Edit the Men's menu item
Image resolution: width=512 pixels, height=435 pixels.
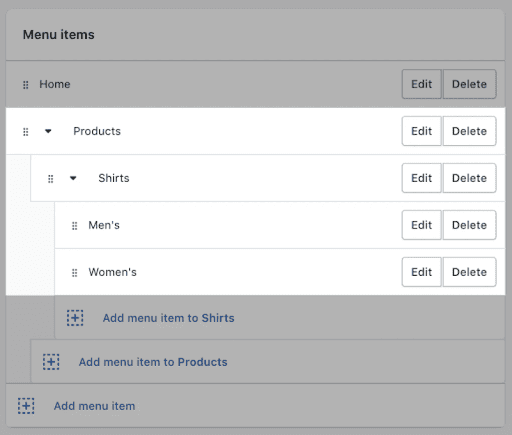tap(421, 225)
